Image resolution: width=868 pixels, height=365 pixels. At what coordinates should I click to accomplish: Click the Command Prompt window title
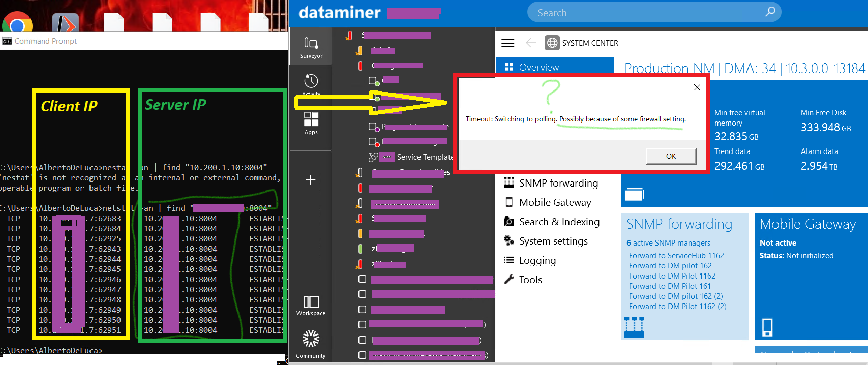point(46,41)
